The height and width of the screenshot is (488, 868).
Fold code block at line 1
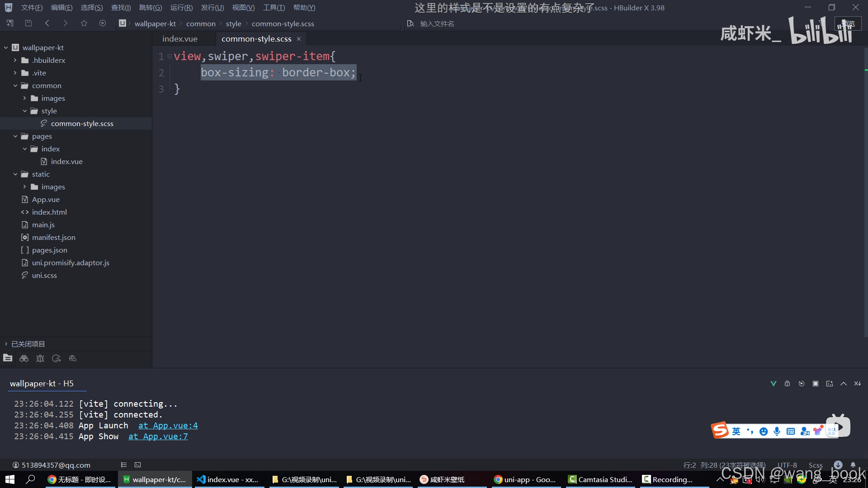click(x=170, y=56)
